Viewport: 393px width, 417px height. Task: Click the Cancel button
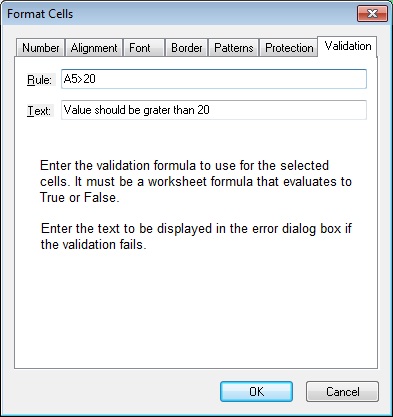(x=342, y=391)
